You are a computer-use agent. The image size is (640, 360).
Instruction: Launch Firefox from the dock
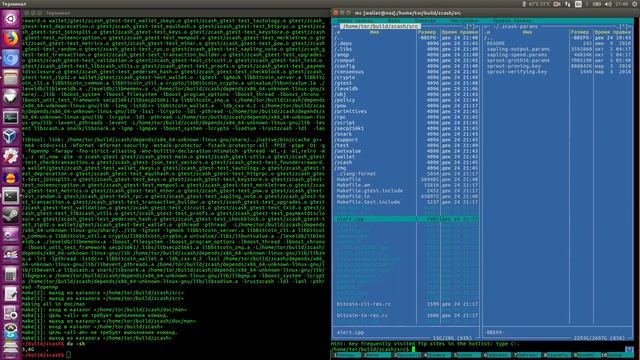coord(10,39)
